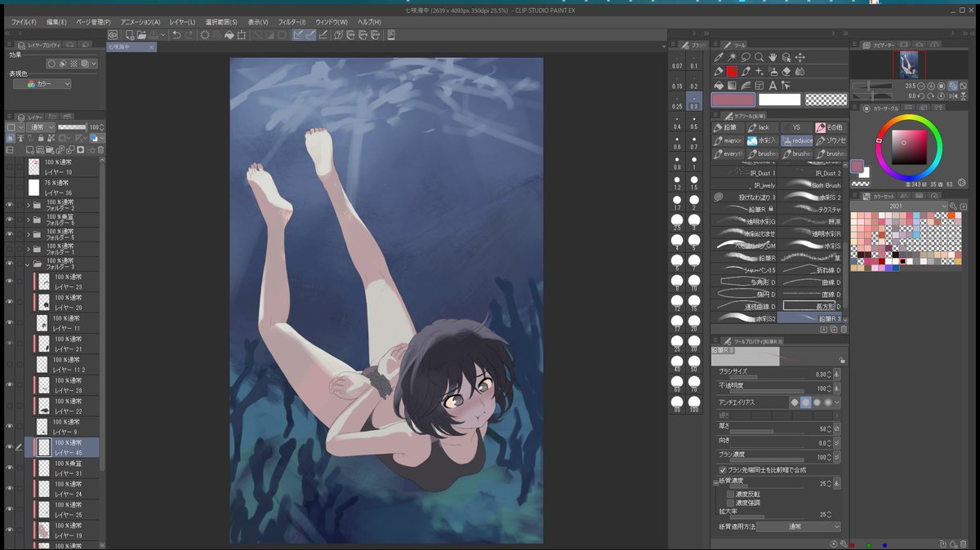Select the mignon sub tool group
This screenshot has height=550, width=980.
(728, 140)
